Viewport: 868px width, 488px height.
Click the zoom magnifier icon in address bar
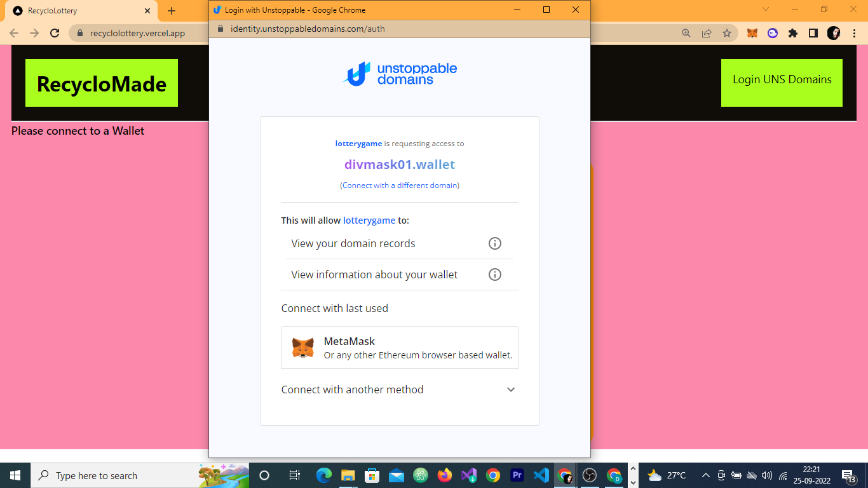coord(686,33)
